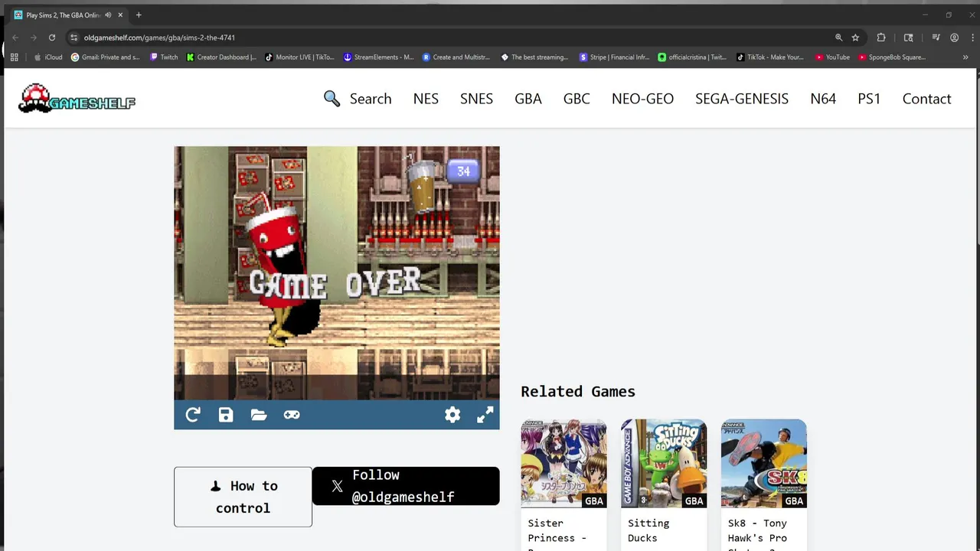
Task: Open emulator settings gear
Action: click(452, 415)
